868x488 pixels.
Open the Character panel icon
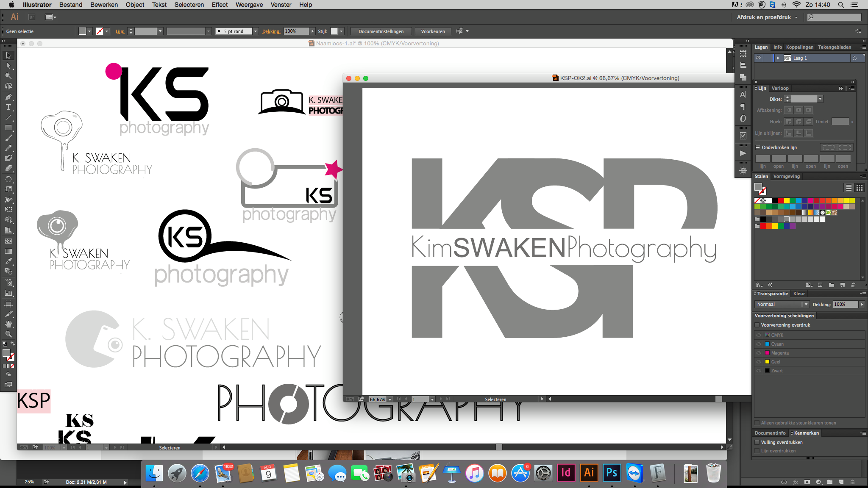743,95
